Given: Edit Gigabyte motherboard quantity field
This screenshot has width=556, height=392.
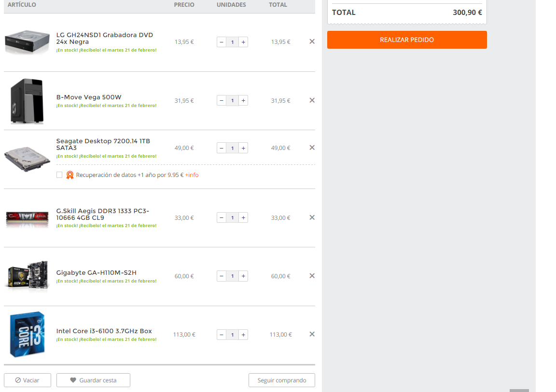Looking at the screenshot, I should pyautogui.click(x=232, y=276).
